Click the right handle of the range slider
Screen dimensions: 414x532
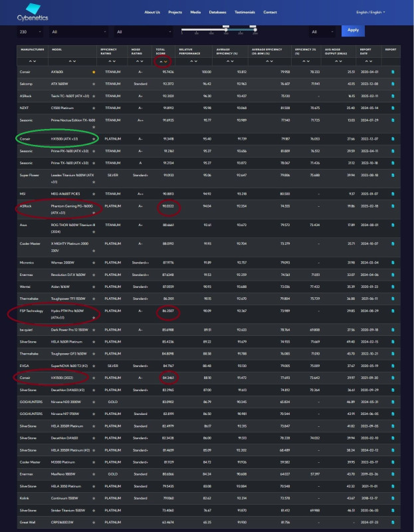(255, 30)
